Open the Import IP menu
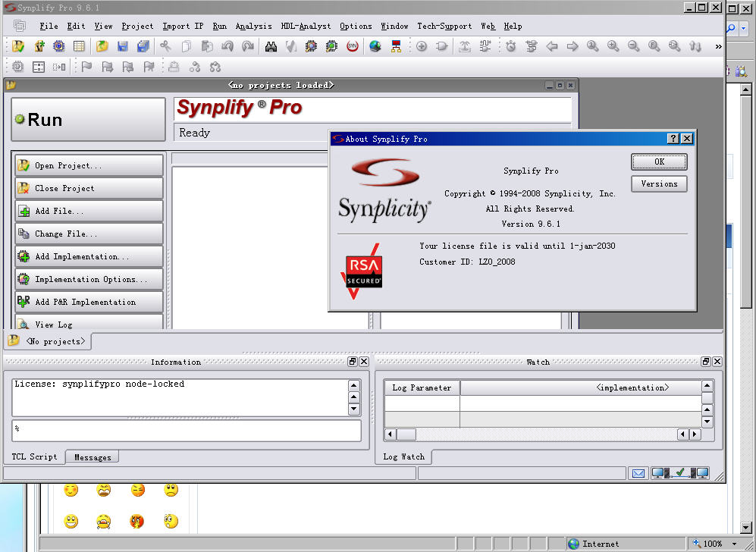Viewport: 756px width, 552px height. [184, 26]
